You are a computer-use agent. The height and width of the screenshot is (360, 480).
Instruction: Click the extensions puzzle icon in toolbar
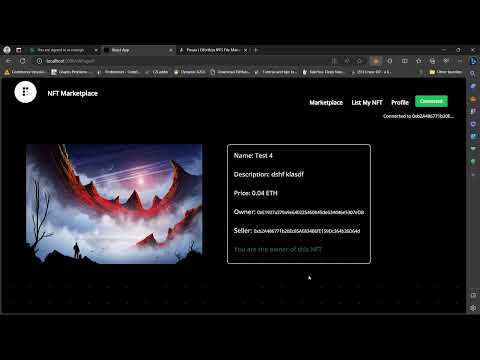[x=390, y=61]
